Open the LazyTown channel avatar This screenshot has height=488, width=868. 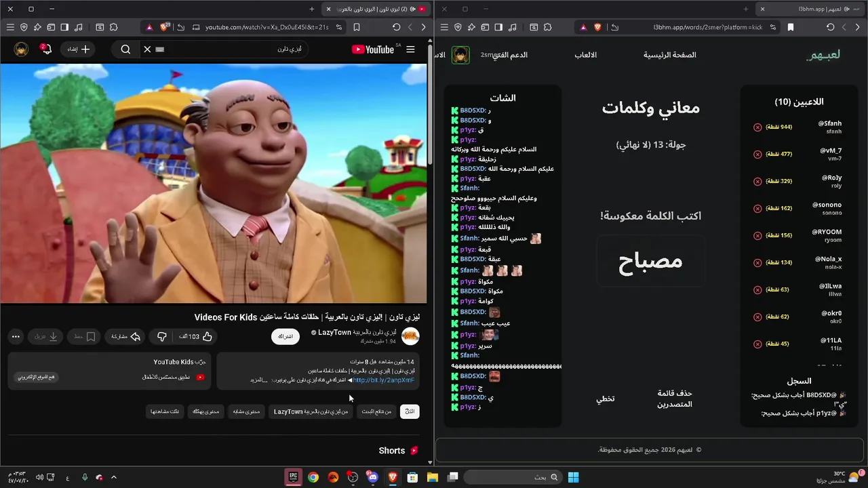tap(410, 335)
